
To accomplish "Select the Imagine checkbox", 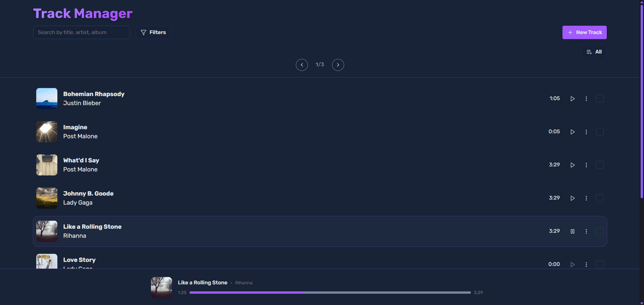I will point(600,132).
